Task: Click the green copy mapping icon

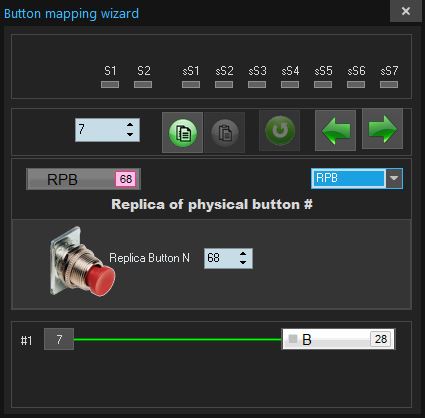Action: point(182,133)
